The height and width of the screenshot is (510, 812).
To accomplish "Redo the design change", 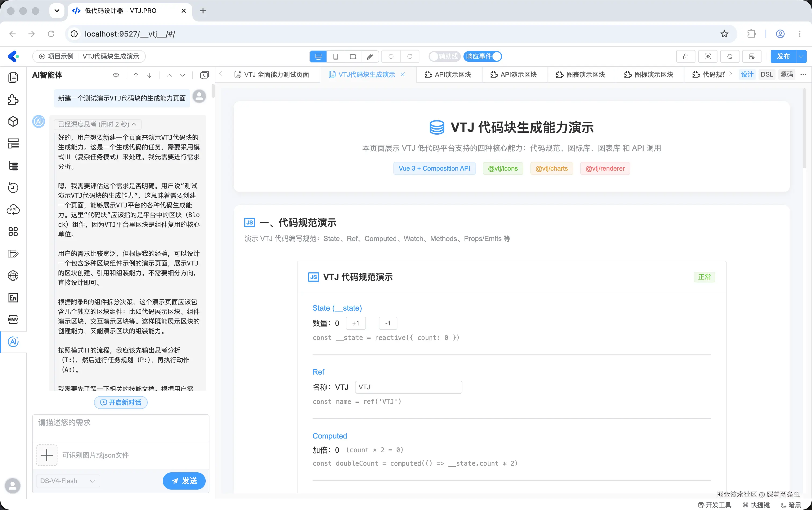I will (x=410, y=56).
